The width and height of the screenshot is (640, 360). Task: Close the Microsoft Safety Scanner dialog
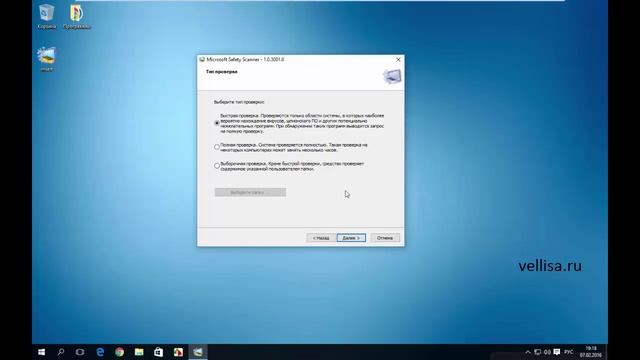coord(398,60)
